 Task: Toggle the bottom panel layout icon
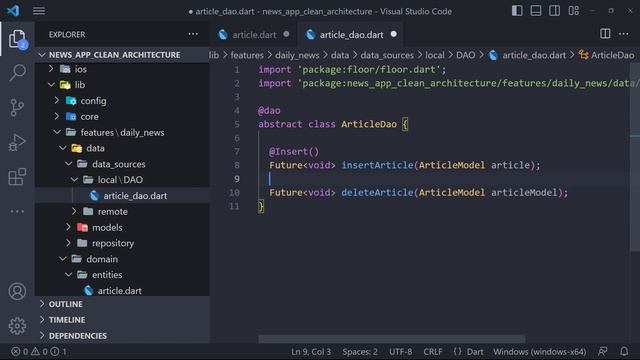(x=536, y=11)
